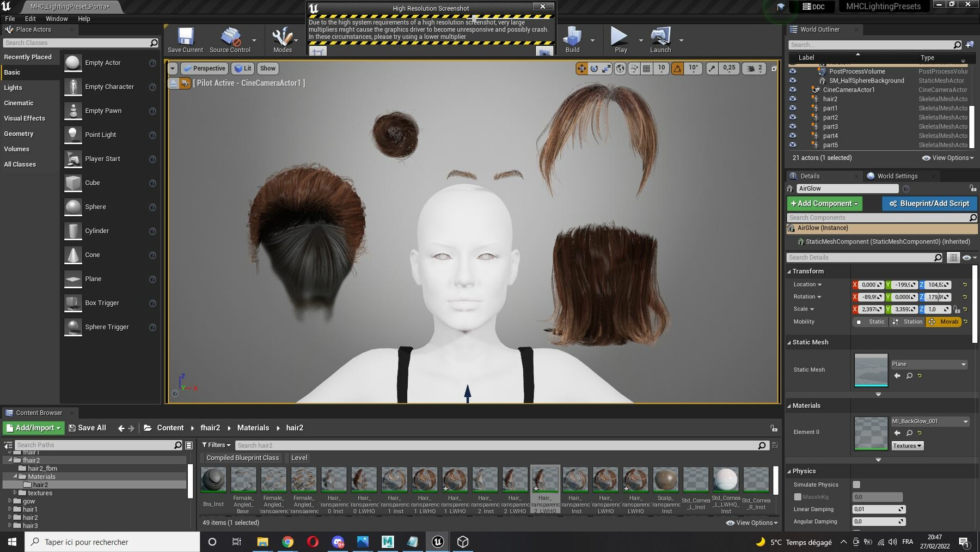
Task: Use selected asset for Static Mesh arrow
Action: click(x=897, y=375)
